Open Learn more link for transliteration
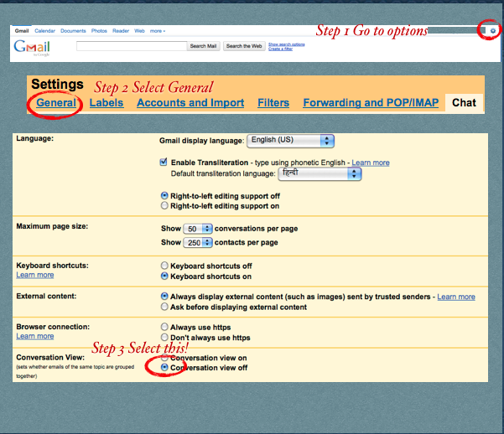 click(x=371, y=163)
